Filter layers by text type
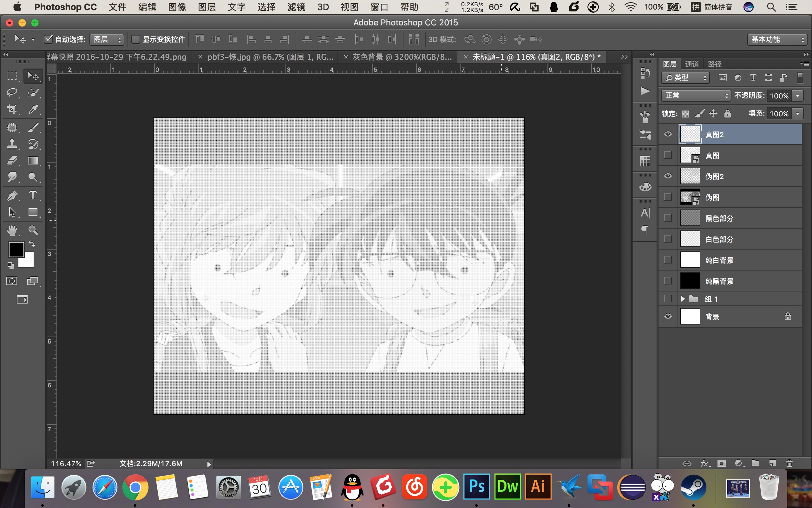This screenshot has width=812, height=508. [753, 78]
